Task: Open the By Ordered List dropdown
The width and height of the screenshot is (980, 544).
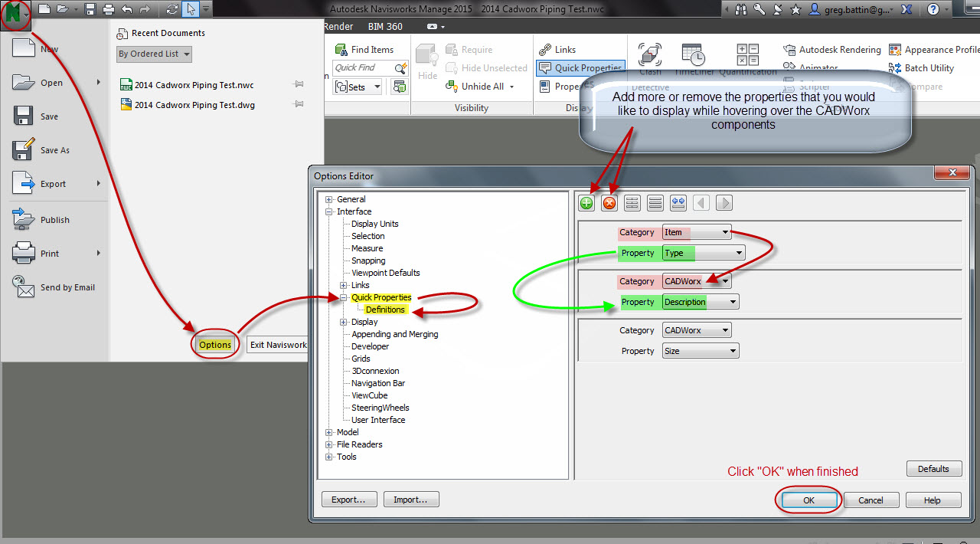Action: [154, 54]
